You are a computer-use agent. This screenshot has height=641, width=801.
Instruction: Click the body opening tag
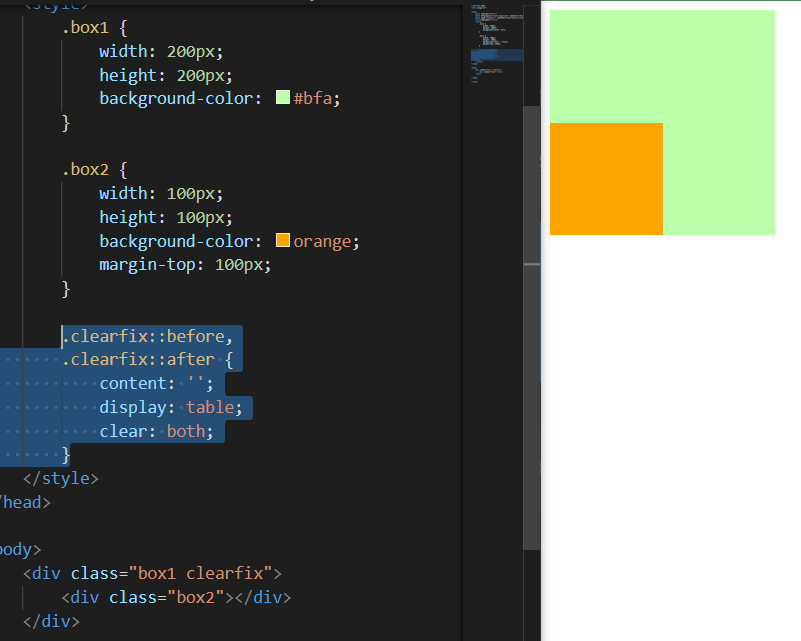coord(20,550)
